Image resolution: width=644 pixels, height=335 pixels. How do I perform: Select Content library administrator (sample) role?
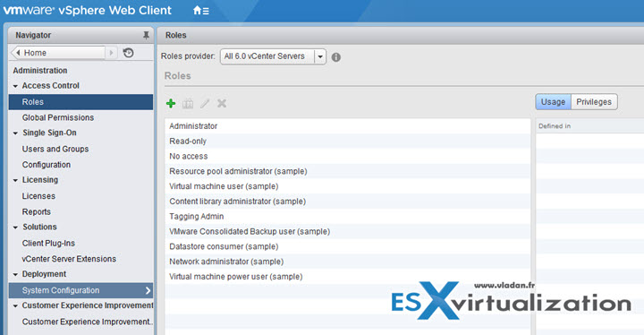pos(347,202)
